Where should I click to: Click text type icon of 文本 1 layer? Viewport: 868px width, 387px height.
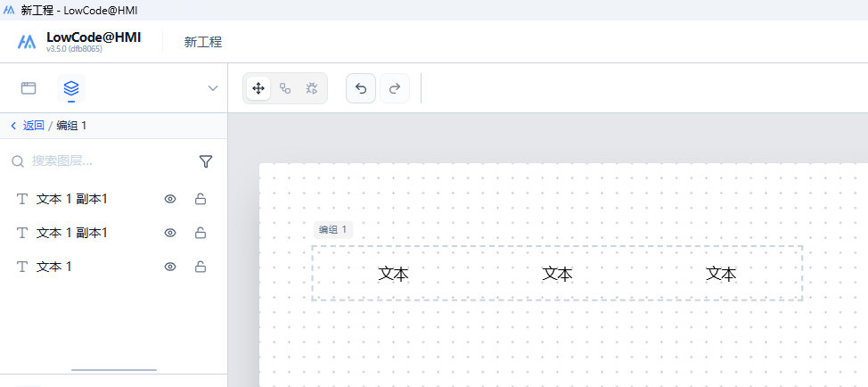(x=22, y=267)
